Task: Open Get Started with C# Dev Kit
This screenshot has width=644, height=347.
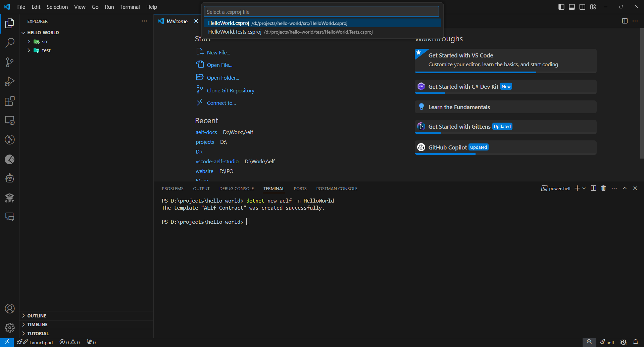Action: click(505, 87)
